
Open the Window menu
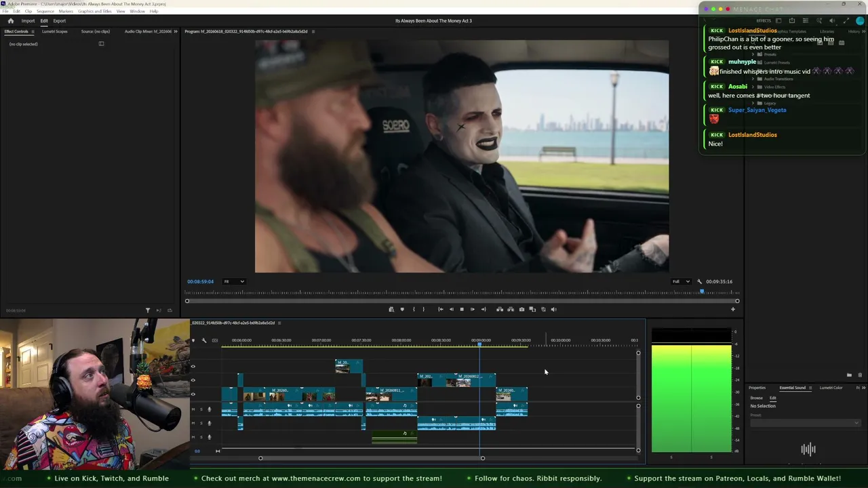point(137,12)
